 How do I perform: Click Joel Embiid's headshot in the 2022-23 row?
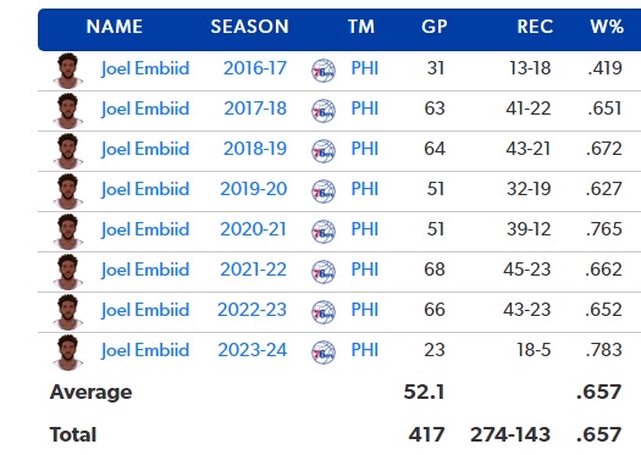click(x=68, y=311)
